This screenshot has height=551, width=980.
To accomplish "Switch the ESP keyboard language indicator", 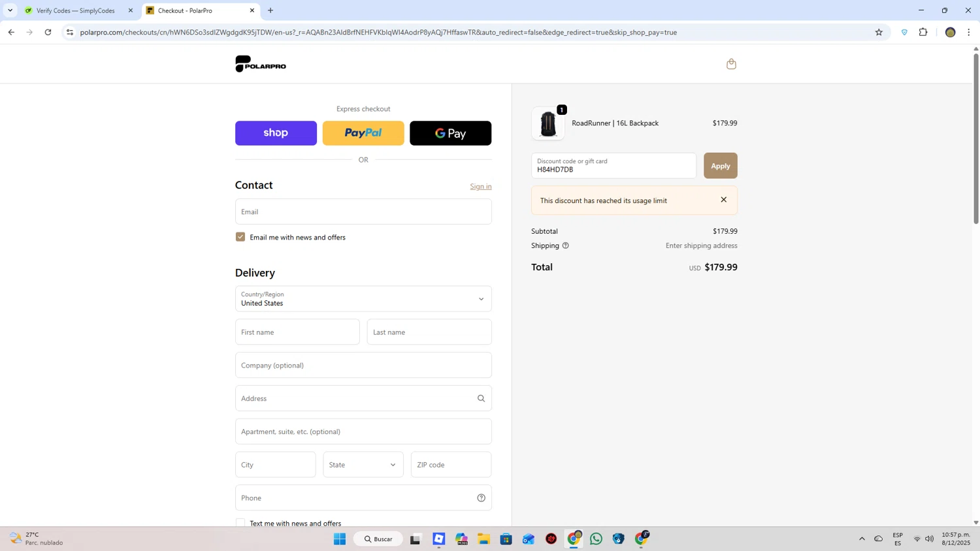I will [x=898, y=539].
